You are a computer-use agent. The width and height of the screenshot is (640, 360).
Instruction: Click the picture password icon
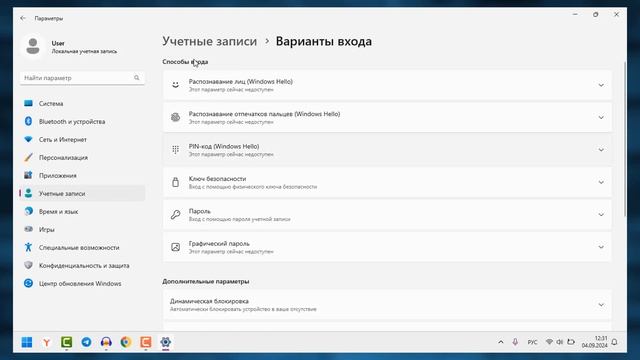[176, 247]
